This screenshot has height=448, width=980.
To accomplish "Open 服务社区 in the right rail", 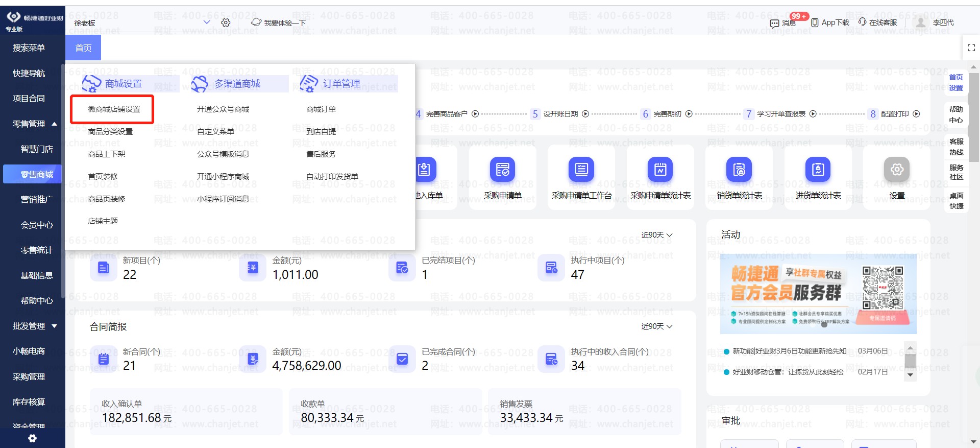I will (x=956, y=172).
